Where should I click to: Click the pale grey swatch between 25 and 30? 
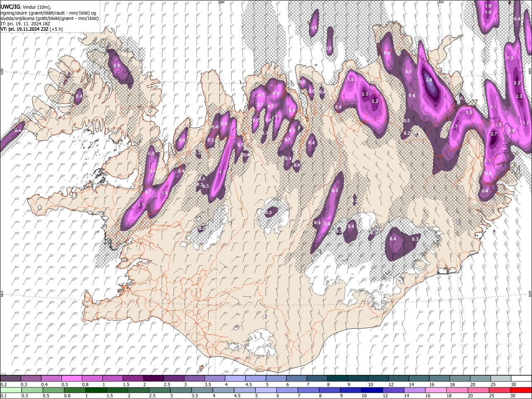(500, 379)
